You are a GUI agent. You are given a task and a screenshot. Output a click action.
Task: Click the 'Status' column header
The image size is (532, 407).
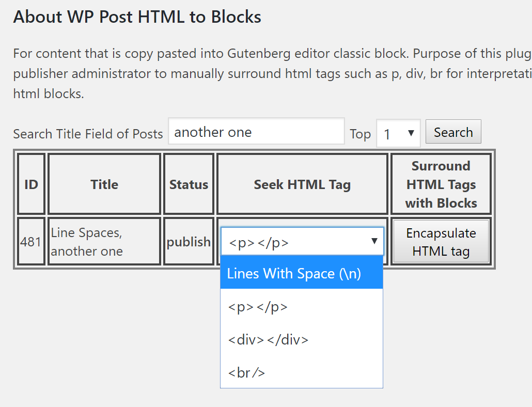[x=189, y=184]
